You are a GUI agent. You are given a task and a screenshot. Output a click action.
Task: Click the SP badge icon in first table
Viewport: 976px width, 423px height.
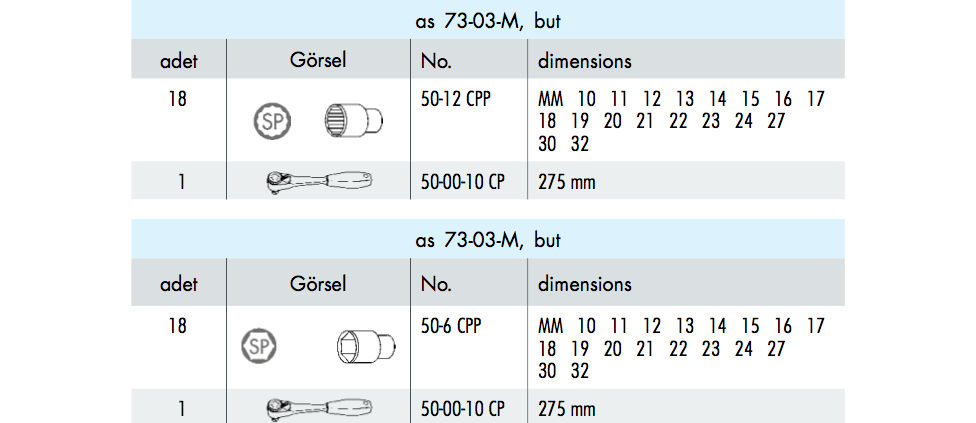pyautogui.click(x=272, y=122)
